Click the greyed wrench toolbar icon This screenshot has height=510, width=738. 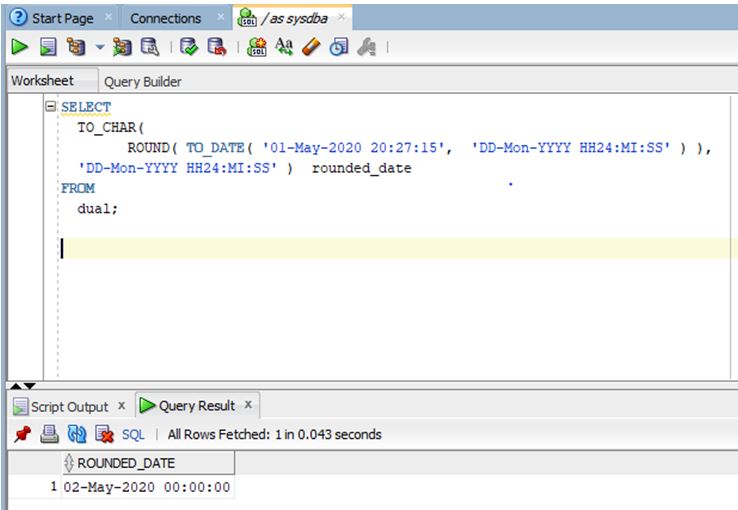pos(367,47)
